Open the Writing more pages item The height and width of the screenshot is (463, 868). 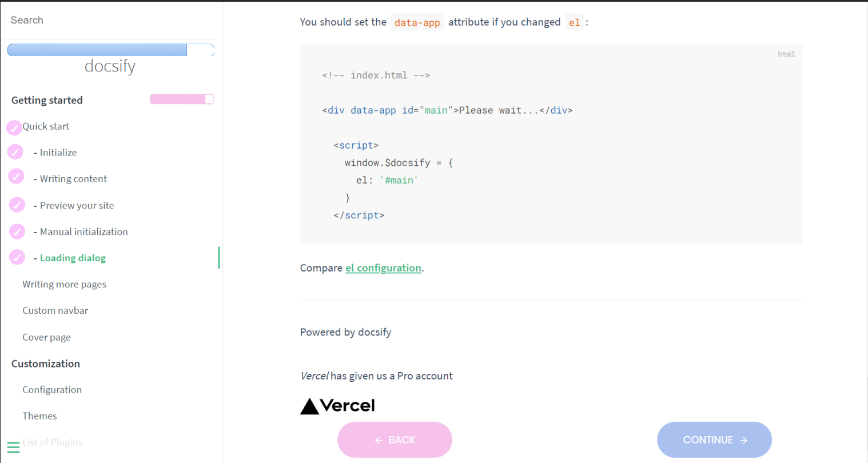point(64,284)
